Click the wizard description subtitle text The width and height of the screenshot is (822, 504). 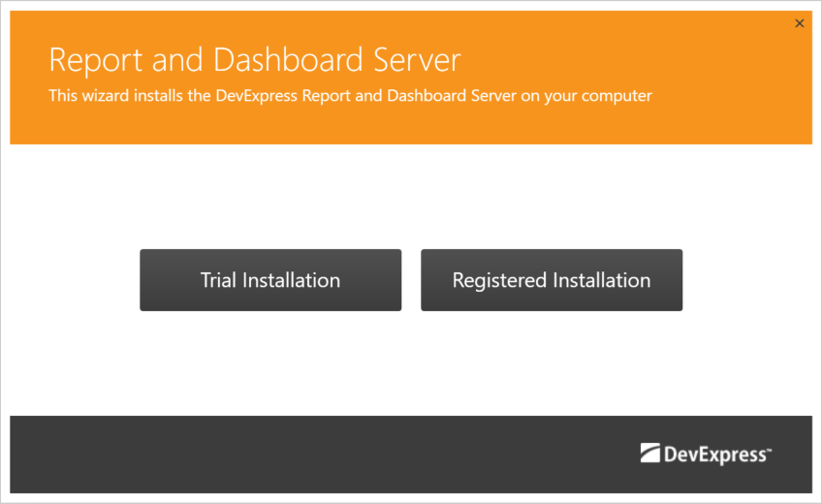coord(350,96)
